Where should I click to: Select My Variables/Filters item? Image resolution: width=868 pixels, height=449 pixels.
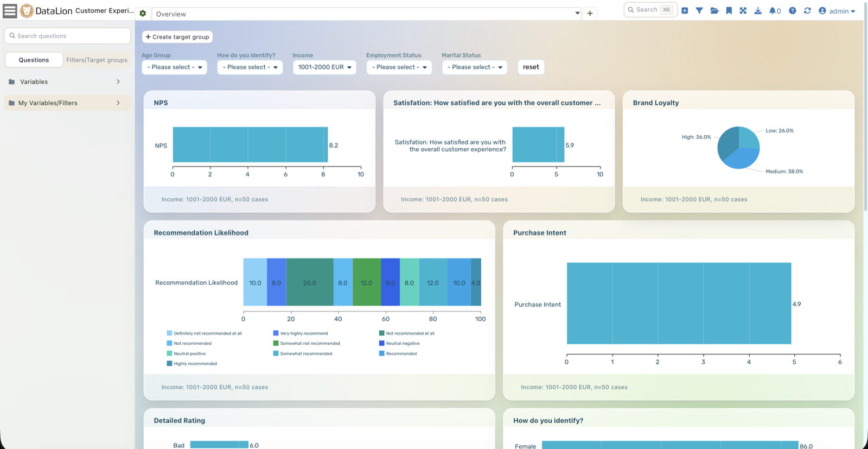(67, 103)
